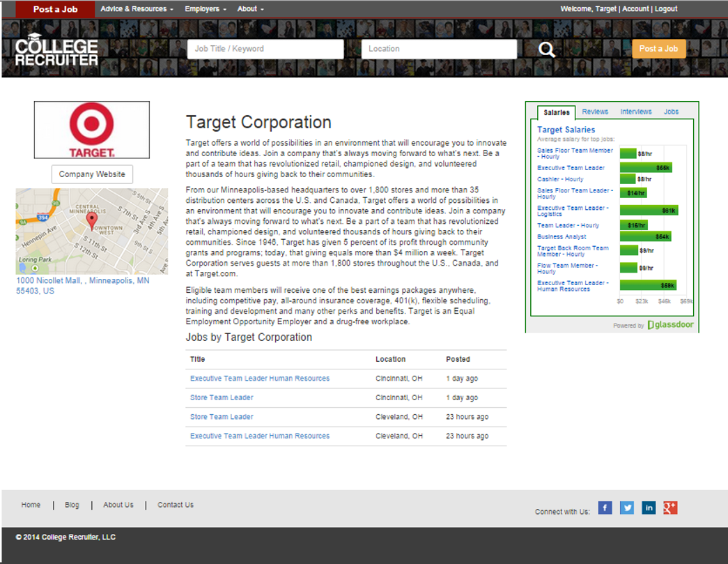Switch to the Interviews tab
Image resolution: width=728 pixels, height=564 pixels.
point(635,112)
